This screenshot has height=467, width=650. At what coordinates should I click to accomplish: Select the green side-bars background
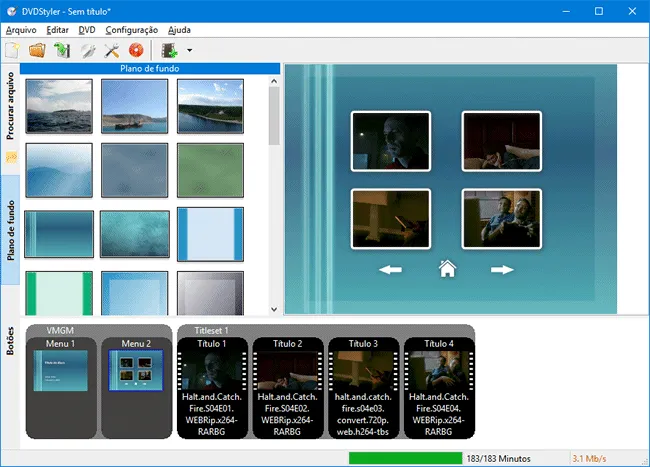59,293
